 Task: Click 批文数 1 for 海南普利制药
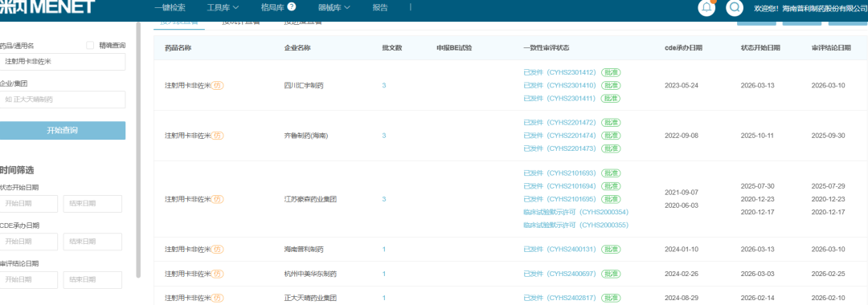(383, 249)
